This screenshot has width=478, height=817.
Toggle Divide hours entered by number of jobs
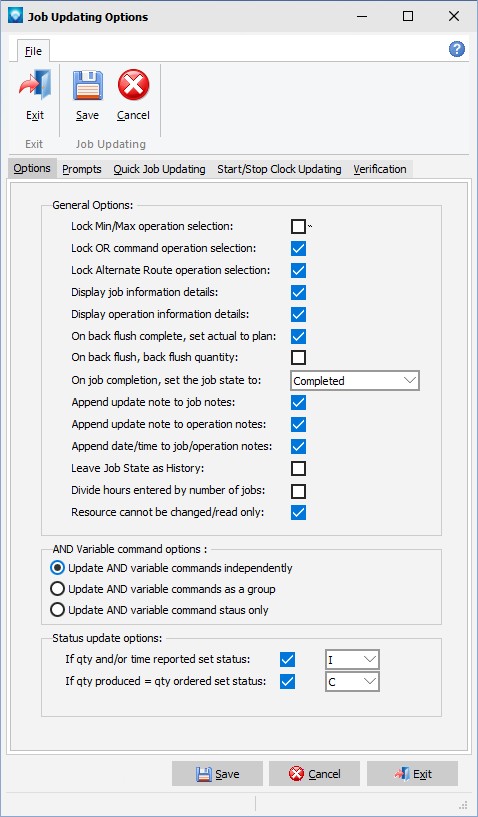tap(299, 491)
